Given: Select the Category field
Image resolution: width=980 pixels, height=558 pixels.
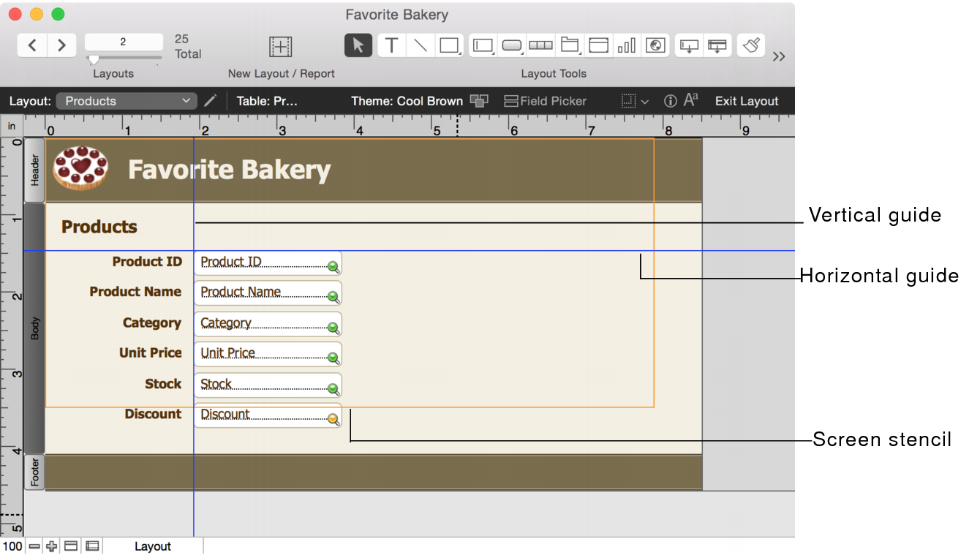Looking at the screenshot, I should 268,324.
